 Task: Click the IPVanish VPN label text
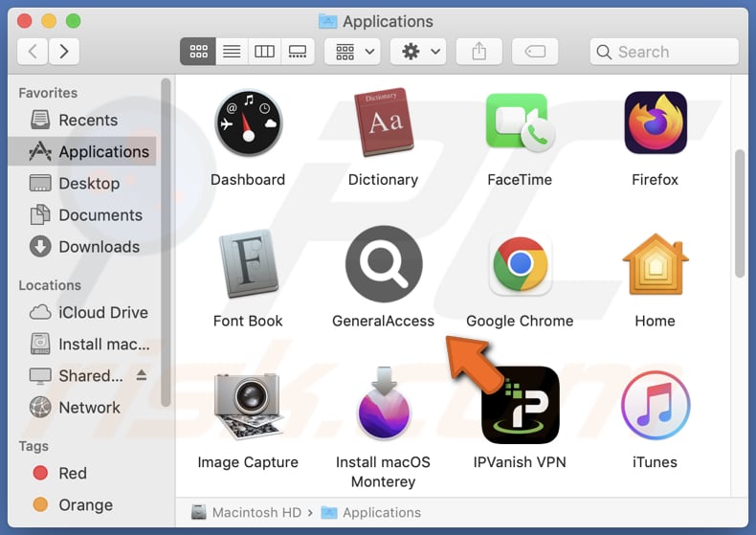[x=520, y=461]
